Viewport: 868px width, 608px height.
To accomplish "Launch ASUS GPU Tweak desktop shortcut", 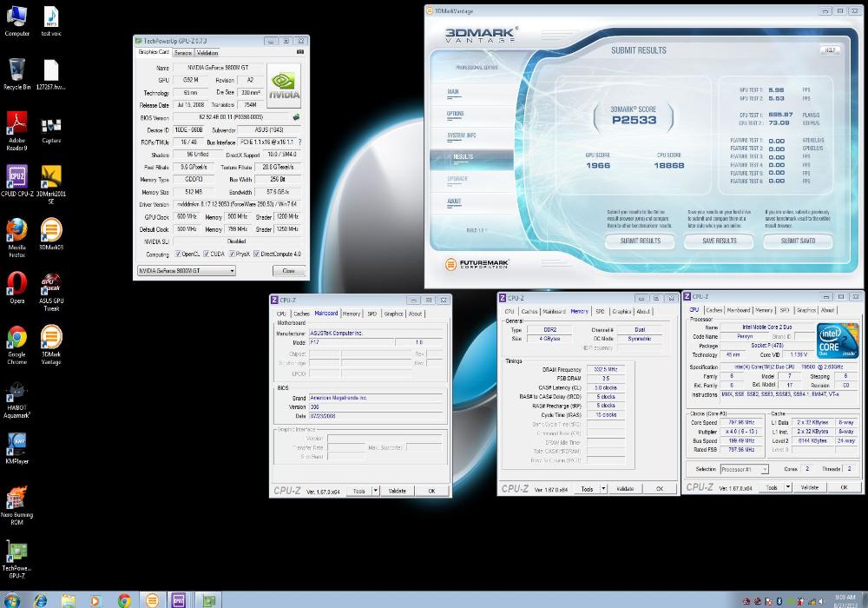I will click(51, 292).
